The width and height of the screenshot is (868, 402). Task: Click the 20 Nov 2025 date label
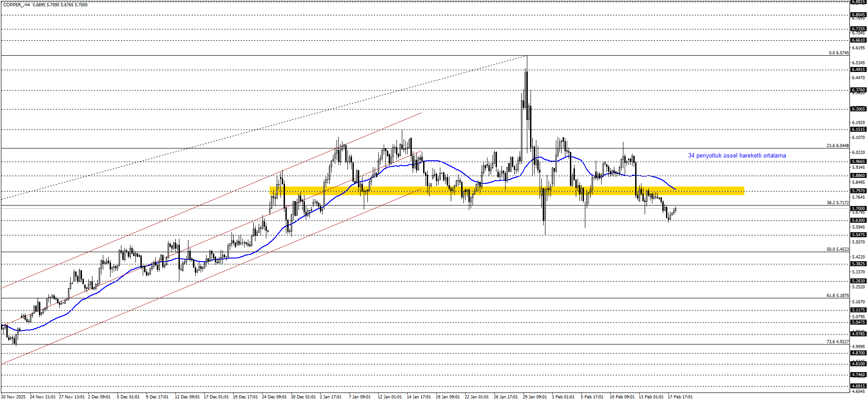coord(13,397)
